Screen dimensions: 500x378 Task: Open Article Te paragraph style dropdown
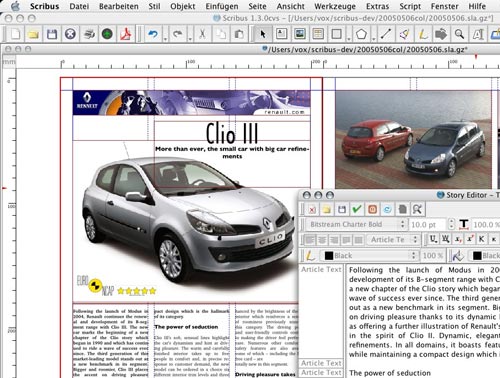[393, 240]
